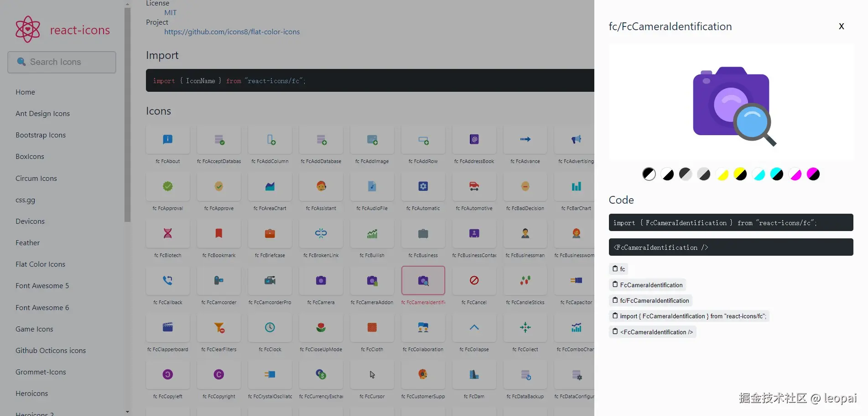Screen dimensions: 868x416
Task: Select the FcCallback phone icon
Action: pyautogui.click(x=168, y=281)
